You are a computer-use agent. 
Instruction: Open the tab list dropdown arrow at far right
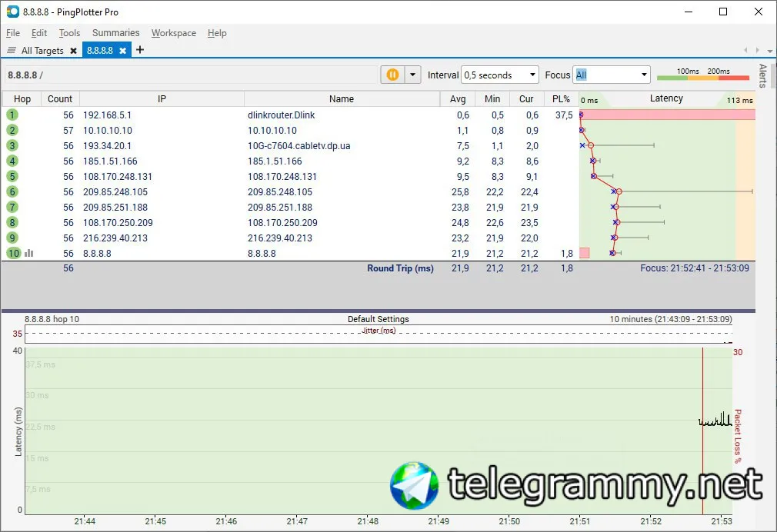pos(769,51)
